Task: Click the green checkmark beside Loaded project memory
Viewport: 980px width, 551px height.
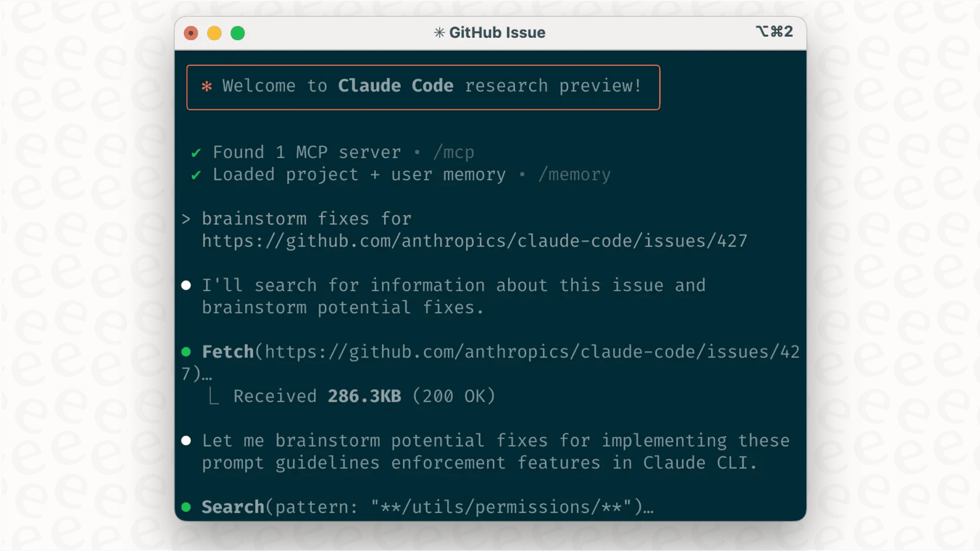Action: pyautogui.click(x=195, y=174)
